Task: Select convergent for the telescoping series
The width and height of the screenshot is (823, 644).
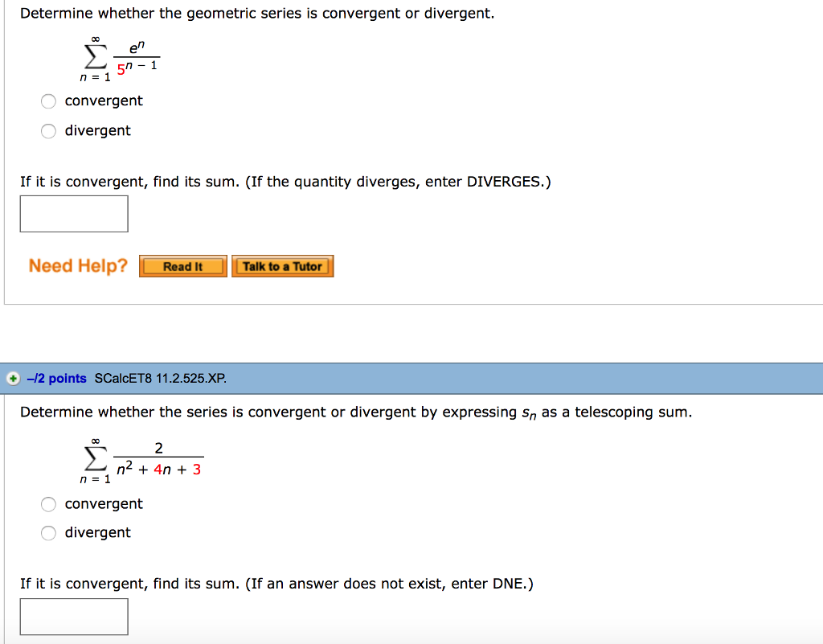Action: (x=48, y=504)
